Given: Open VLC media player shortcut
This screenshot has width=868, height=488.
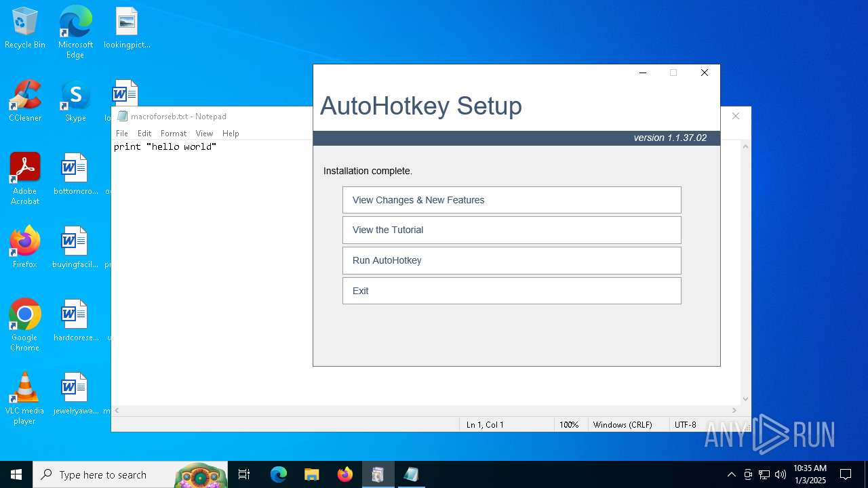Looking at the screenshot, I should [25, 399].
